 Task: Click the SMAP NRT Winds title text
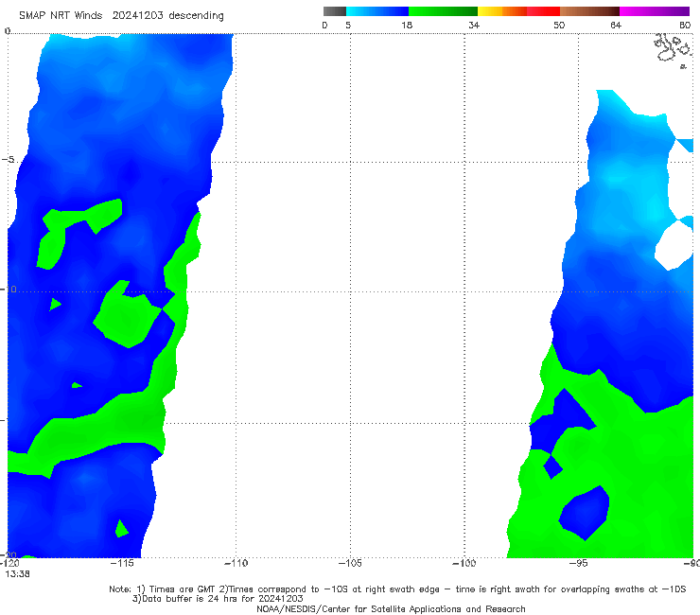point(61,15)
